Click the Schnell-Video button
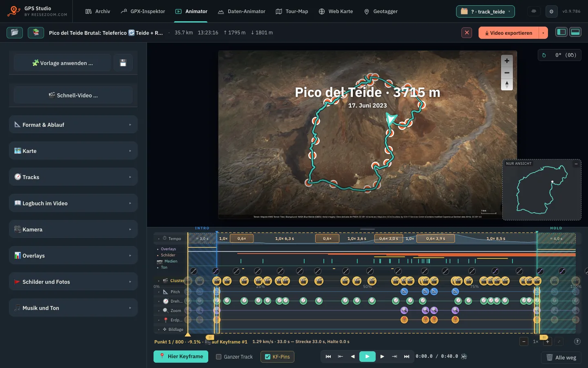 [x=73, y=95]
